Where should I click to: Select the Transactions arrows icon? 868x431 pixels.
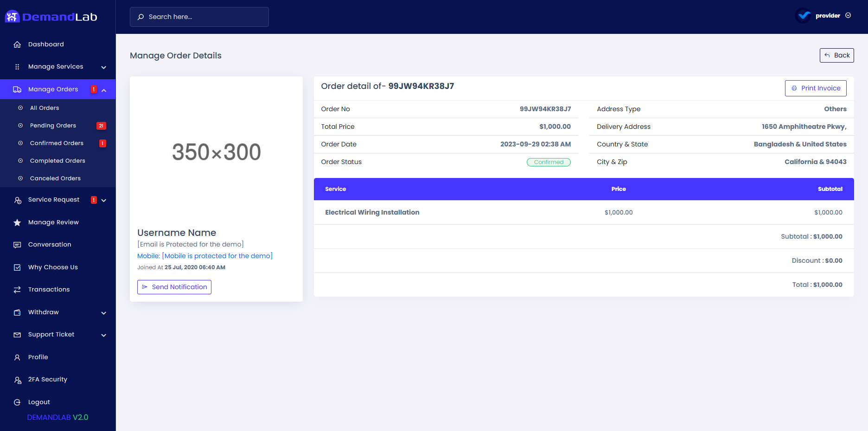pos(17,289)
